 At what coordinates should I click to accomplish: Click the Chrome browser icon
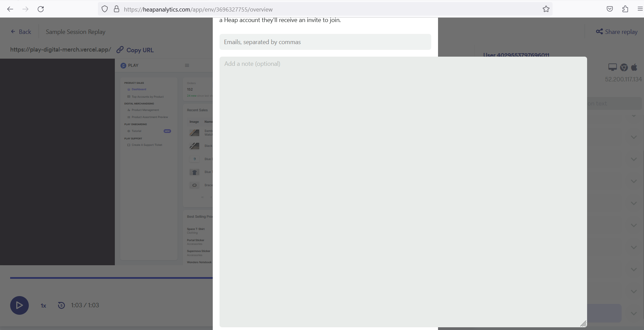coord(624,67)
